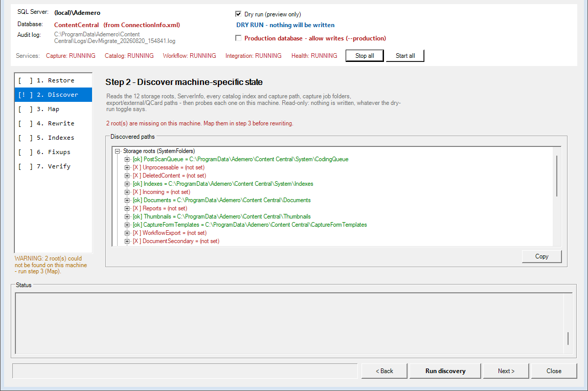Select the Thumbnails path row
Viewport: 588px width, 391px height.
[x=221, y=216]
